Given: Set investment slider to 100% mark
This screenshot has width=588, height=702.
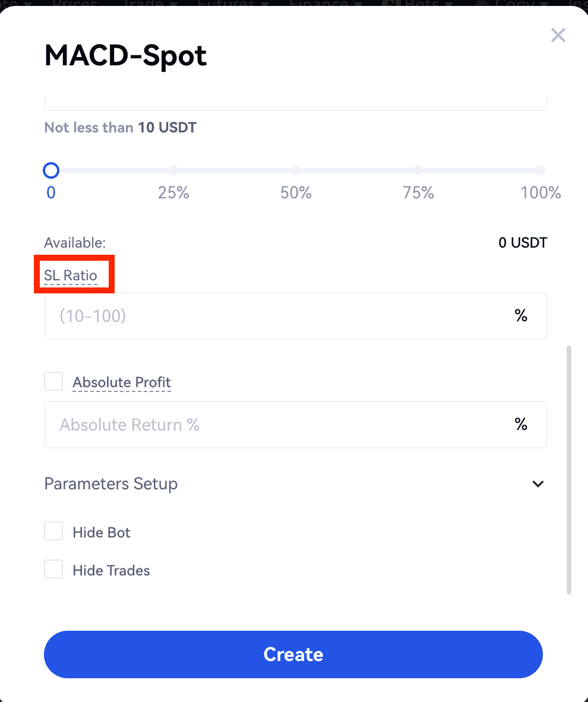Looking at the screenshot, I should coord(540,171).
